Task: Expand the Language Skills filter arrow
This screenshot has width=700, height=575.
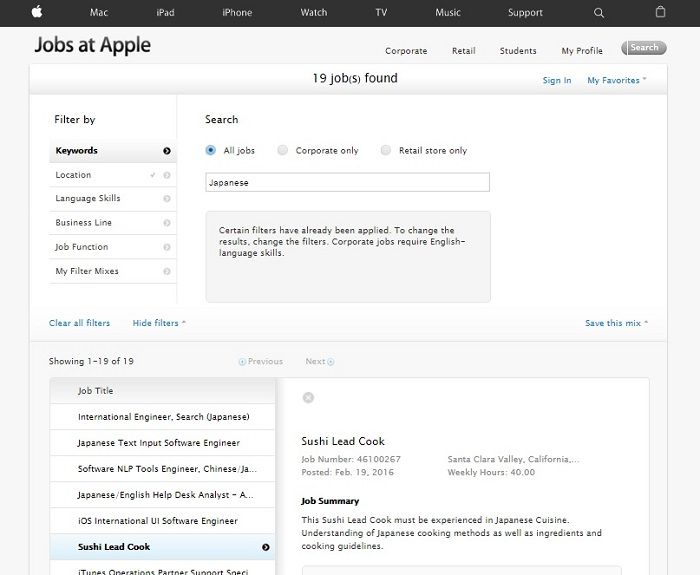Action: tap(167, 199)
